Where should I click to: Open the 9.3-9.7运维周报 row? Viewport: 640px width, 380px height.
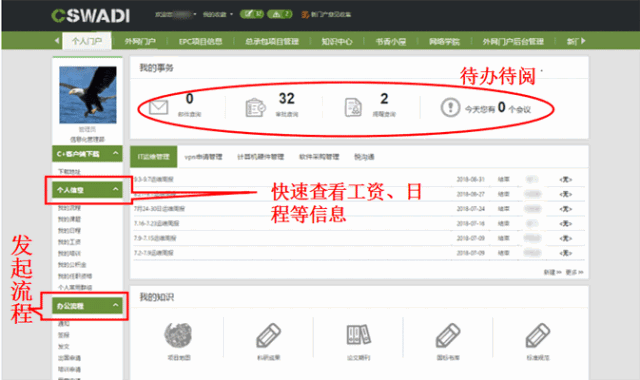pyautogui.click(x=359, y=179)
